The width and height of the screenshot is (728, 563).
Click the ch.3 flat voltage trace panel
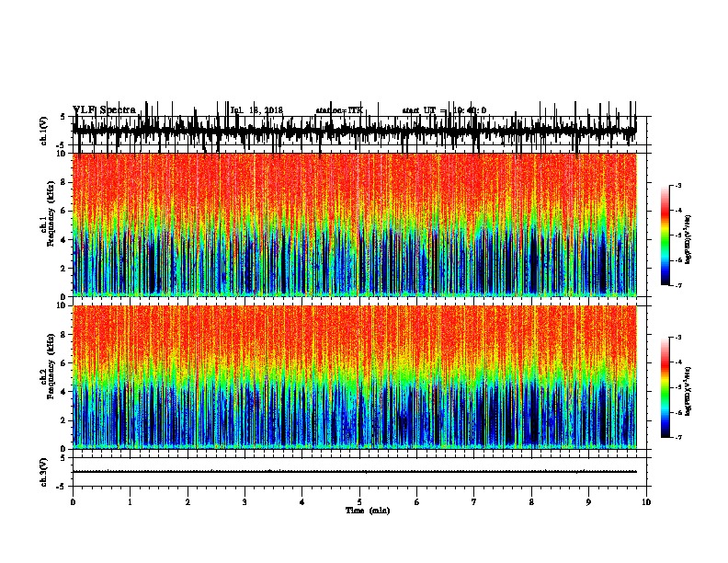click(x=358, y=472)
